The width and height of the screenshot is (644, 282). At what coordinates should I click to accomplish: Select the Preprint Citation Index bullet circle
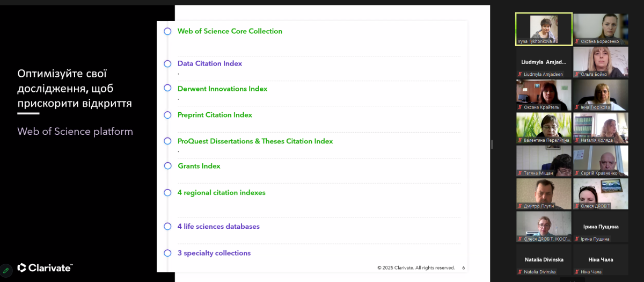click(167, 115)
